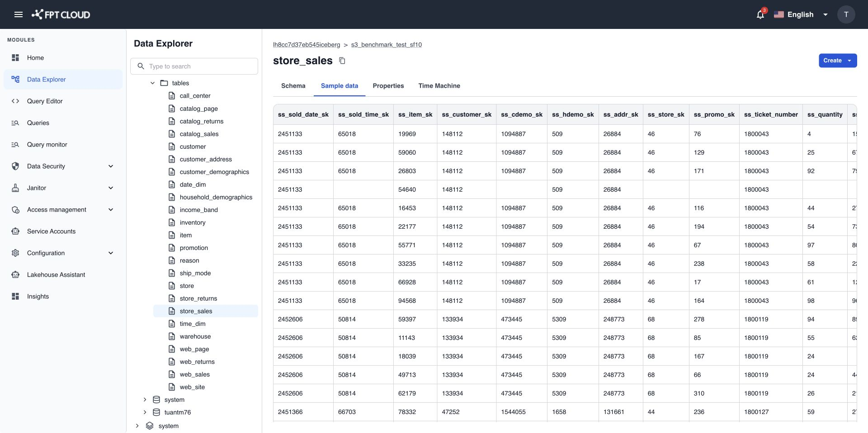
Task: Copy the store_sales table name
Action: click(342, 61)
